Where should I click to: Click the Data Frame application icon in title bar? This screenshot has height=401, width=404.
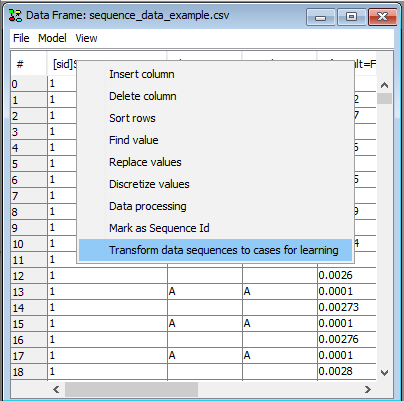(x=15, y=15)
